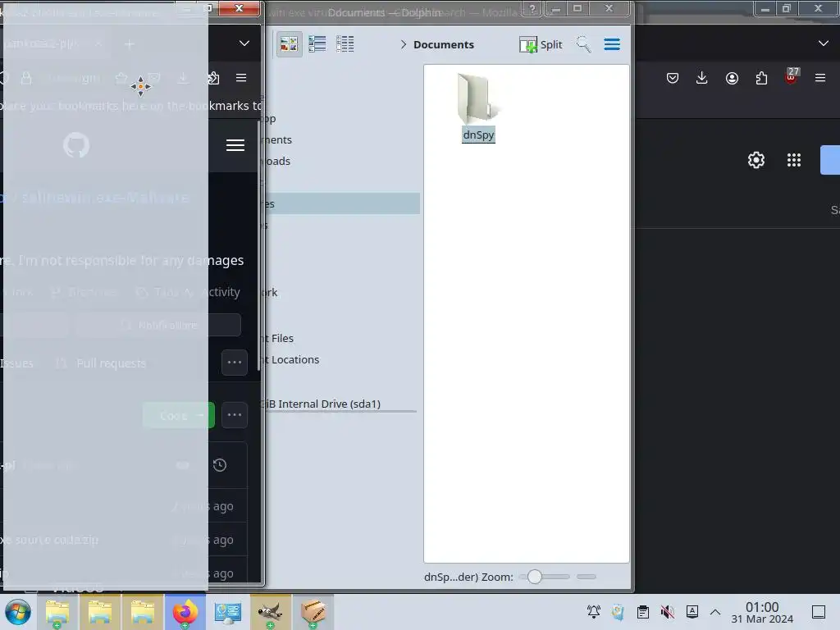The width and height of the screenshot is (840, 630).
Task: Open notifications bell in system tray
Action: (x=594, y=612)
